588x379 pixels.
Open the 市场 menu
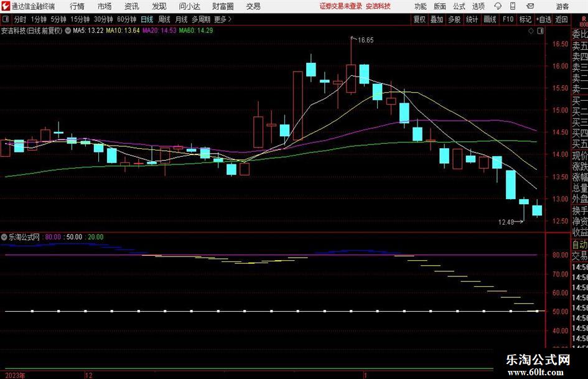[105, 6]
